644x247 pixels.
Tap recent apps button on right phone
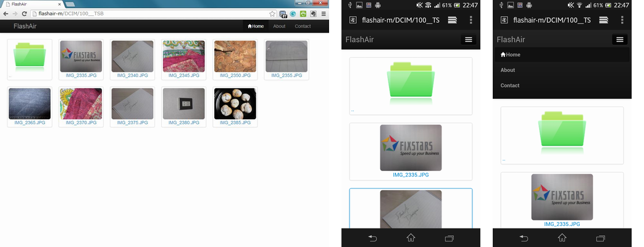tap(600, 238)
